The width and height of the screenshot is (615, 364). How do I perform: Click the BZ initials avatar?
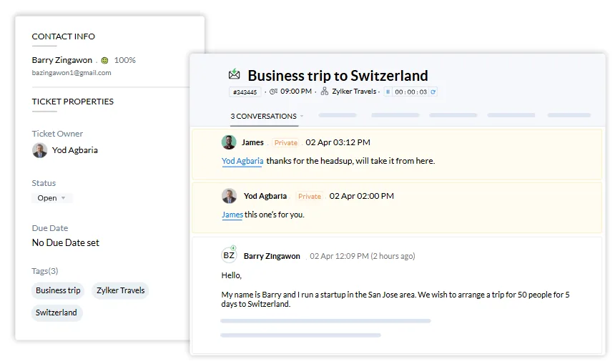pyautogui.click(x=229, y=255)
